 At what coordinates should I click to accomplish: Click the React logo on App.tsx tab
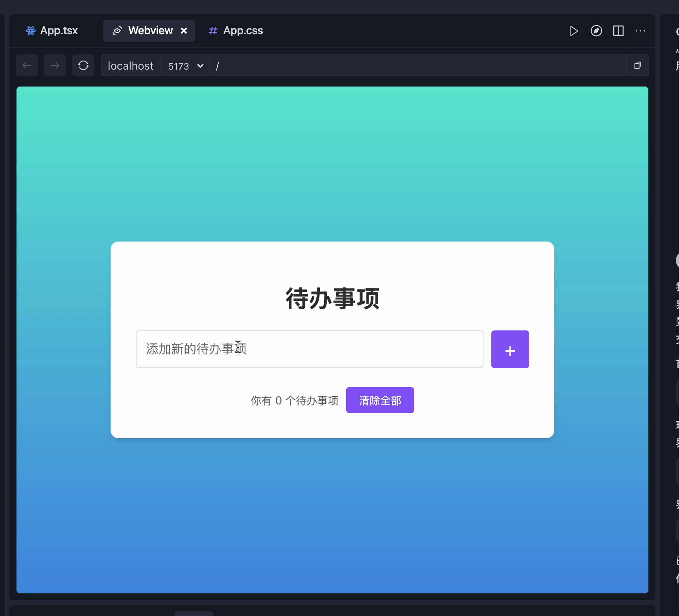(30, 30)
